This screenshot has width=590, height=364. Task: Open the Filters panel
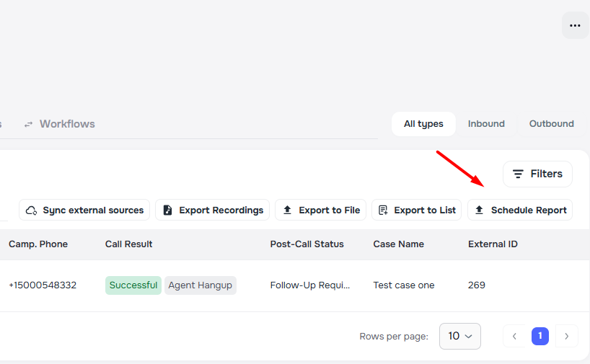[x=537, y=174]
